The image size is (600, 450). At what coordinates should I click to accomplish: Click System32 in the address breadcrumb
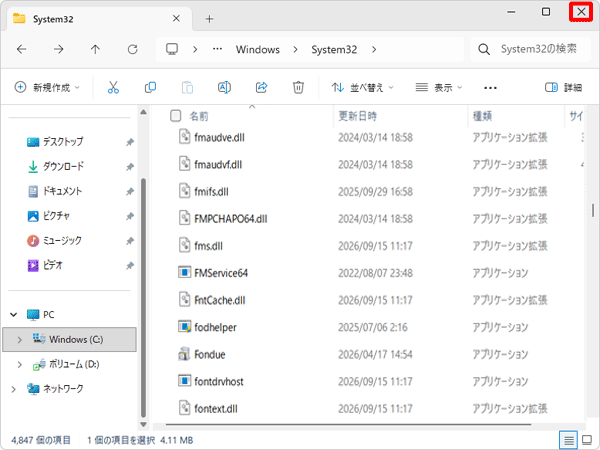click(x=334, y=49)
